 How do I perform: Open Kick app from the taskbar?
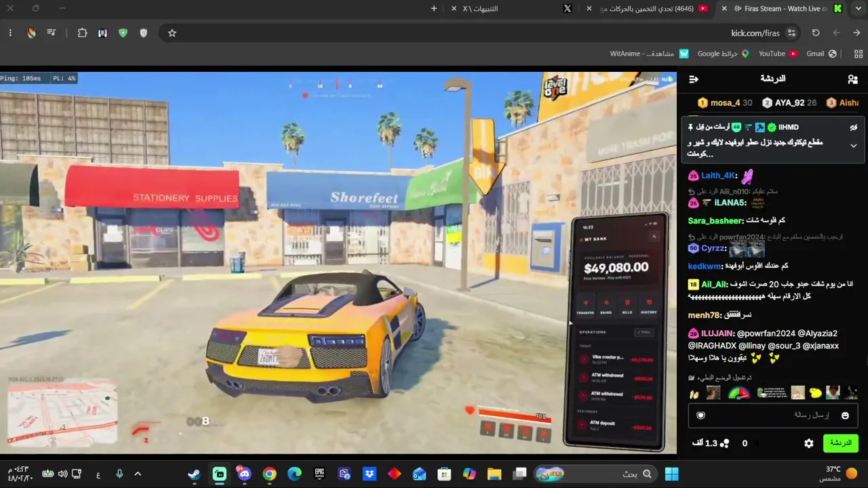[220, 474]
